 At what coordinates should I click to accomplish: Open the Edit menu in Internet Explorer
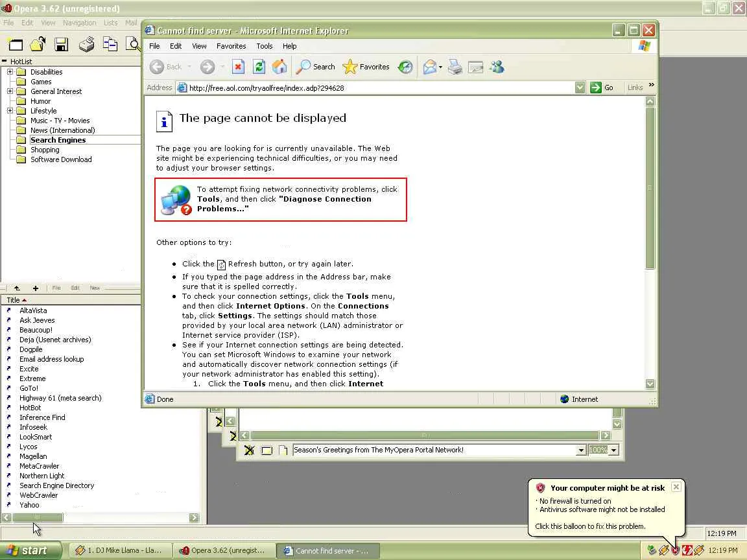176,46
